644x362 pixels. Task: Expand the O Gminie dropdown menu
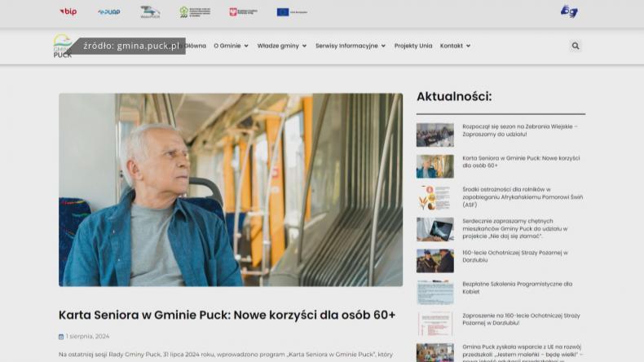(x=231, y=46)
